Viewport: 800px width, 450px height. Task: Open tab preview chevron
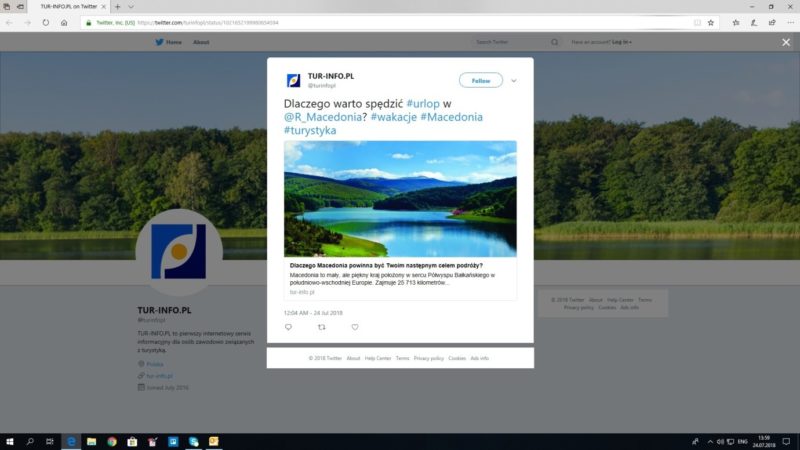[131, 7]
